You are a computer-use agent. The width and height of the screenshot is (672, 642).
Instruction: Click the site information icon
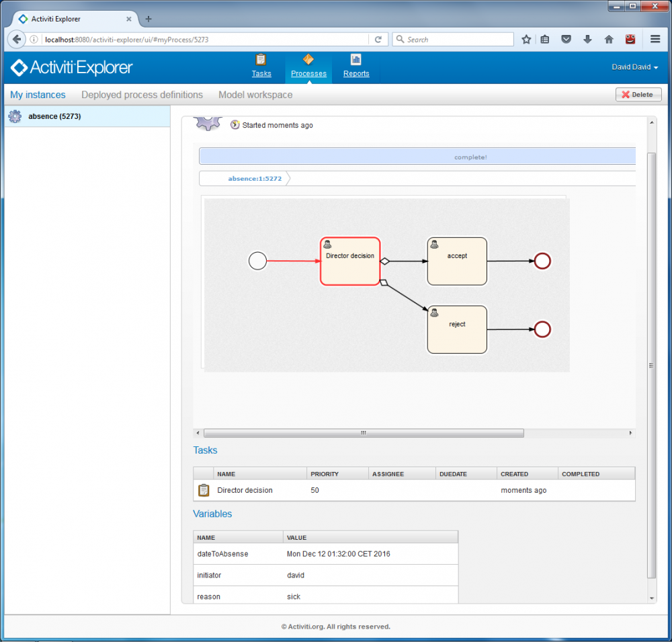point(34,40)
